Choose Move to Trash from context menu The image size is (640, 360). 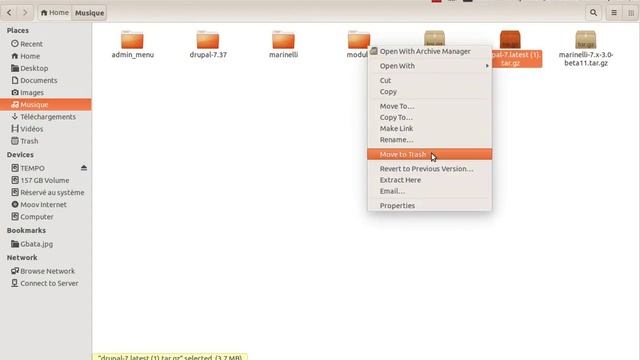pos(429,154)
